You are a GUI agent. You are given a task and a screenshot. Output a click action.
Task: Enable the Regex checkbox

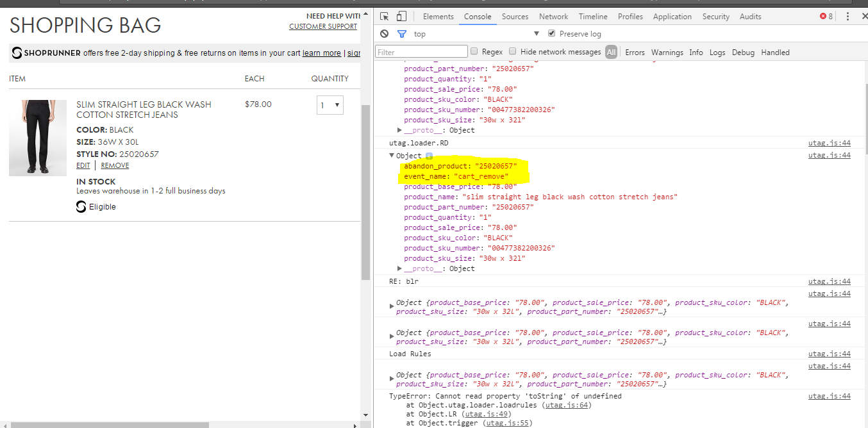[x=474, y=51]
